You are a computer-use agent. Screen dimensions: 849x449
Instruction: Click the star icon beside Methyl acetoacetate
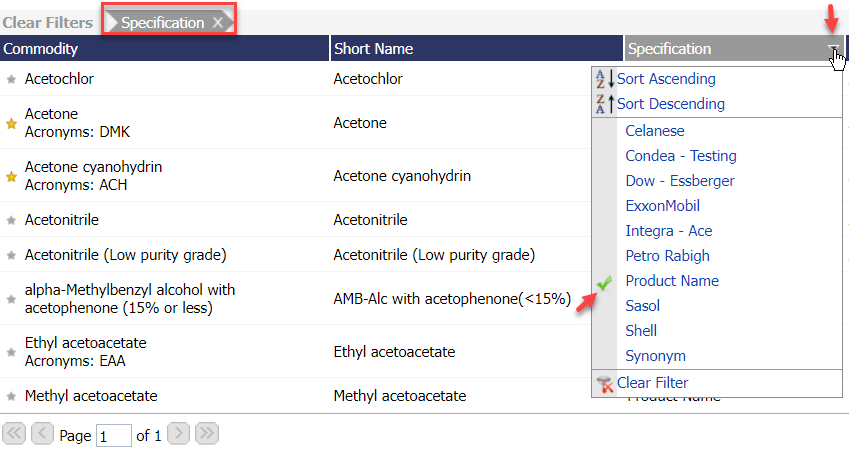[12, 396]
